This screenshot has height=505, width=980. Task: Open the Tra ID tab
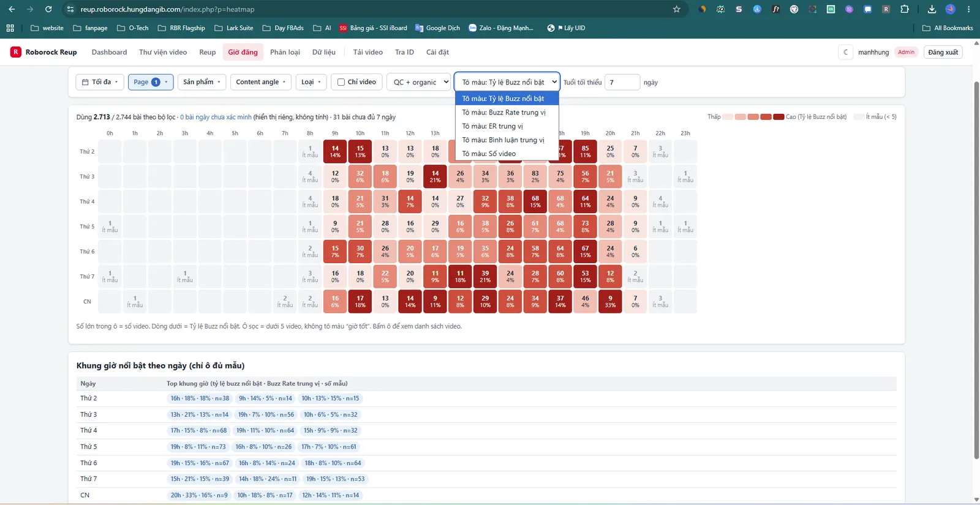click(404, 52)
